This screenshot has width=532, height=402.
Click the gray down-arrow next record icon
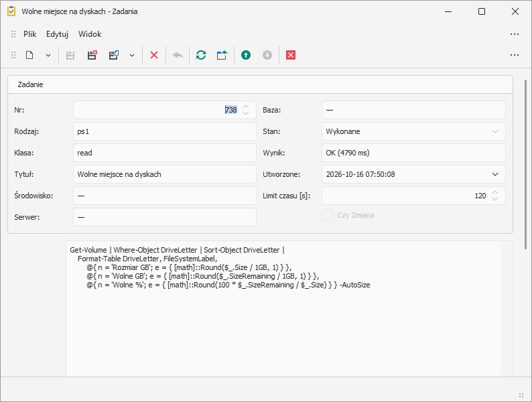[267, 55]
